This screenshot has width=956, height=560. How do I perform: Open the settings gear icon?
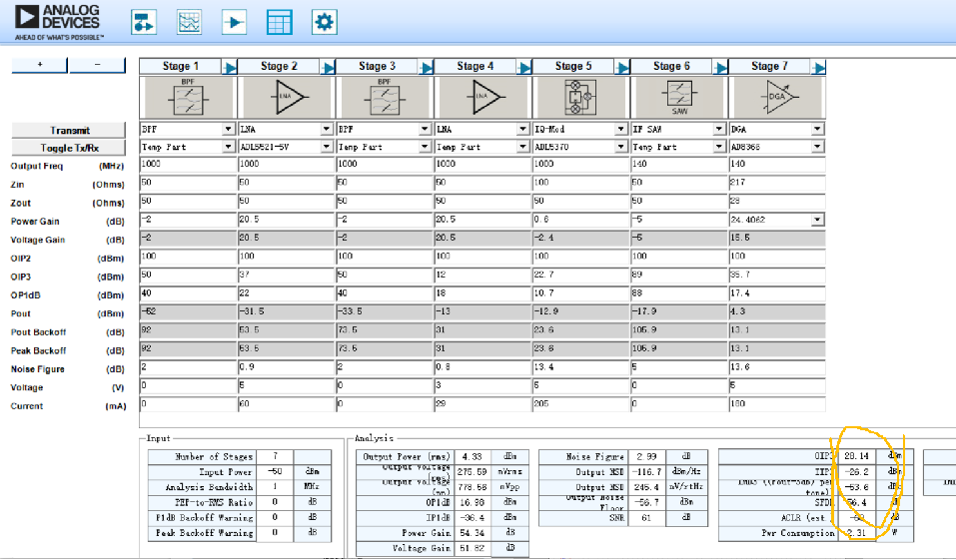coord(325,23)
